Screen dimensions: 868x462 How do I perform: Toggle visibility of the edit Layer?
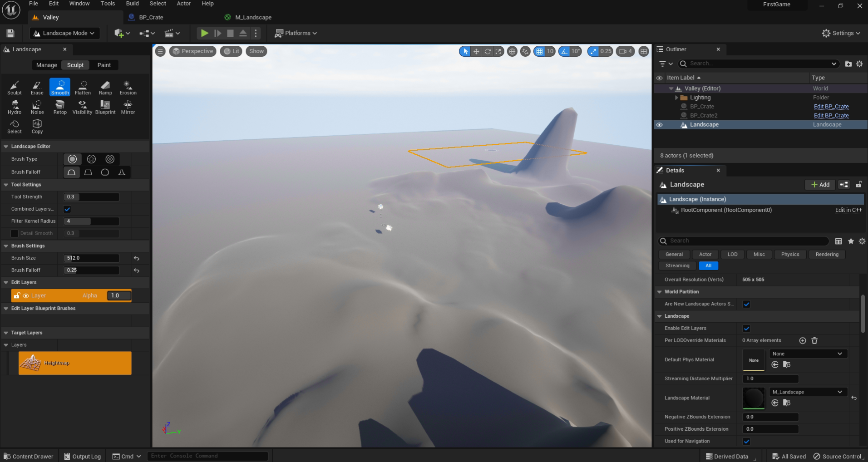(26, 296)
